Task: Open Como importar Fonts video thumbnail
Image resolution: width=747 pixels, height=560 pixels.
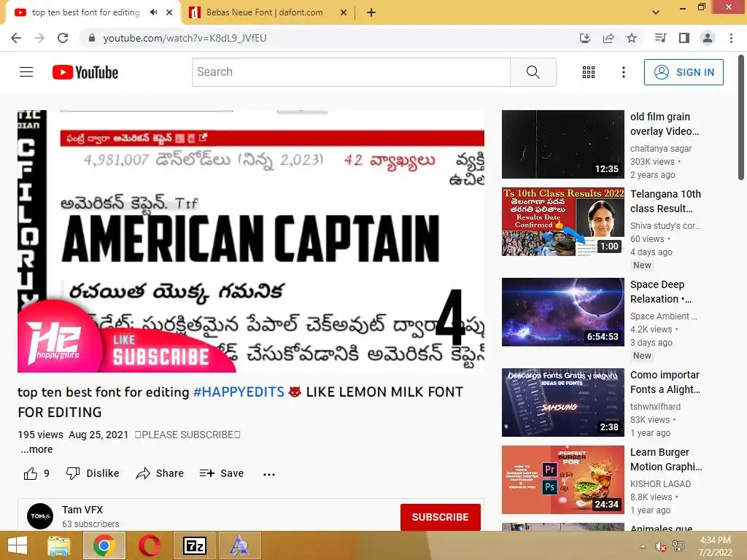Action: 562,402
